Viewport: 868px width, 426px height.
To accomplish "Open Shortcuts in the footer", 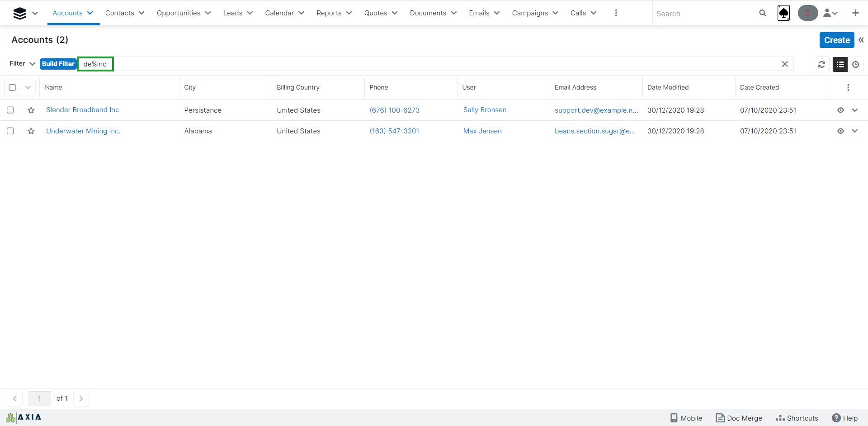I will click(797, 418).
